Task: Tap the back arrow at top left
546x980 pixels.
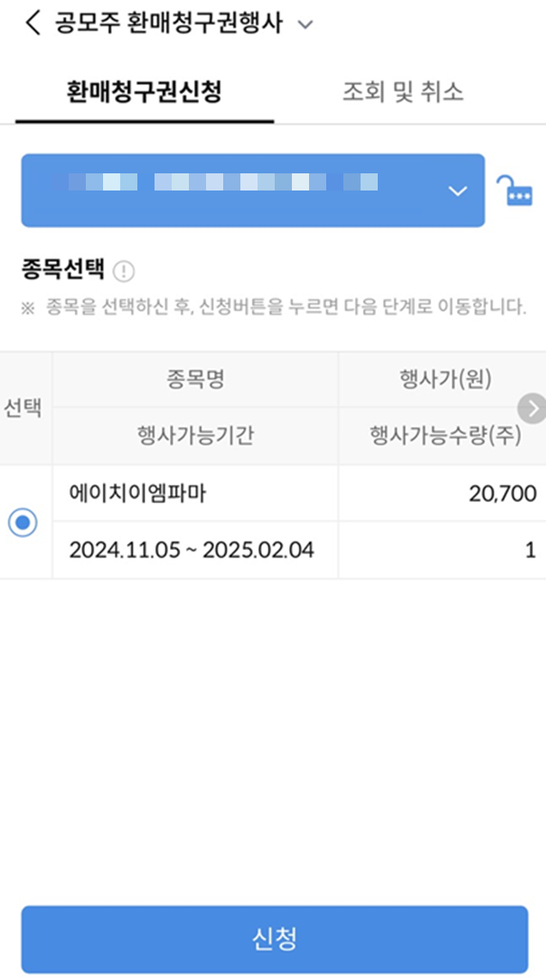Action: tap(32, 23)
